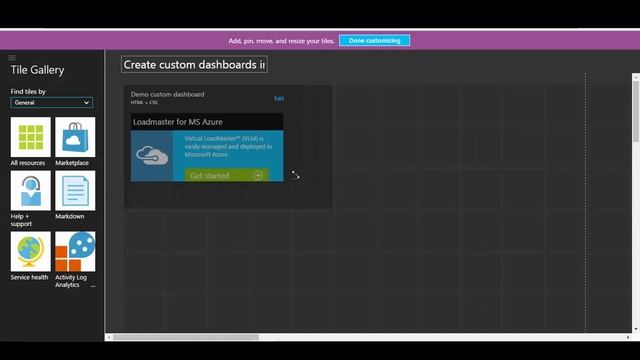The image size is (640, 360).
Task: Click the Get started button
Action: click(227, 175)
